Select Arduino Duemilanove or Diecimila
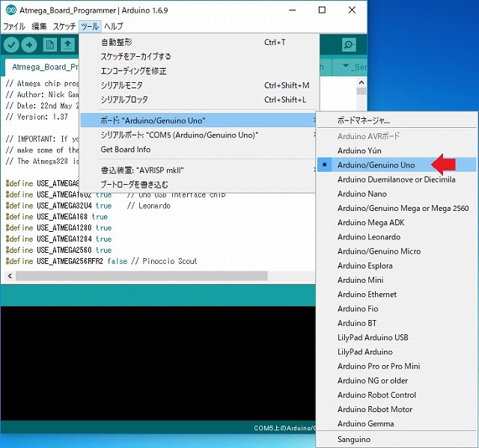Viewport: 479px width, 448px height. [397, 179]
